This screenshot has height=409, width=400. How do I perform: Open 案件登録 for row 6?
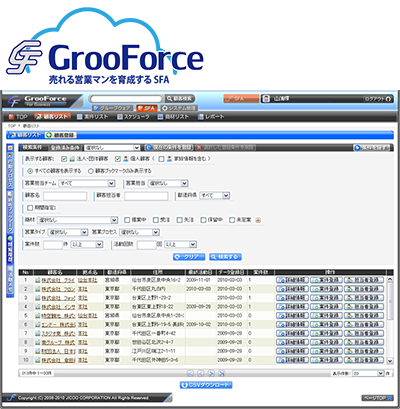(x=326, y=324)
